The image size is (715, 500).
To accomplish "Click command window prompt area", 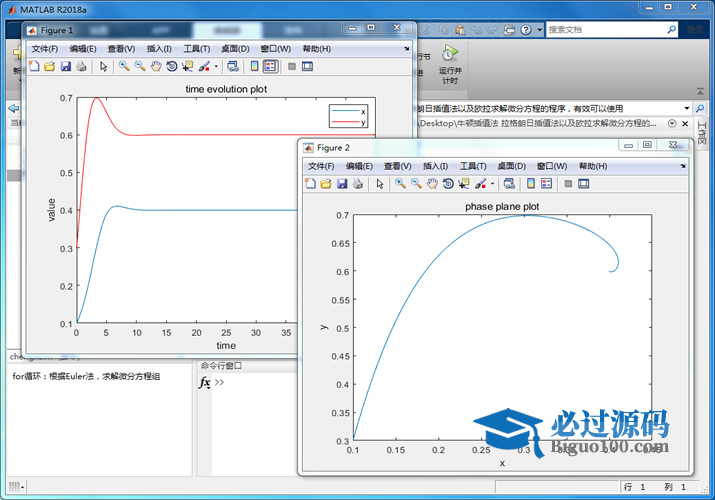I will coord(219,382).
